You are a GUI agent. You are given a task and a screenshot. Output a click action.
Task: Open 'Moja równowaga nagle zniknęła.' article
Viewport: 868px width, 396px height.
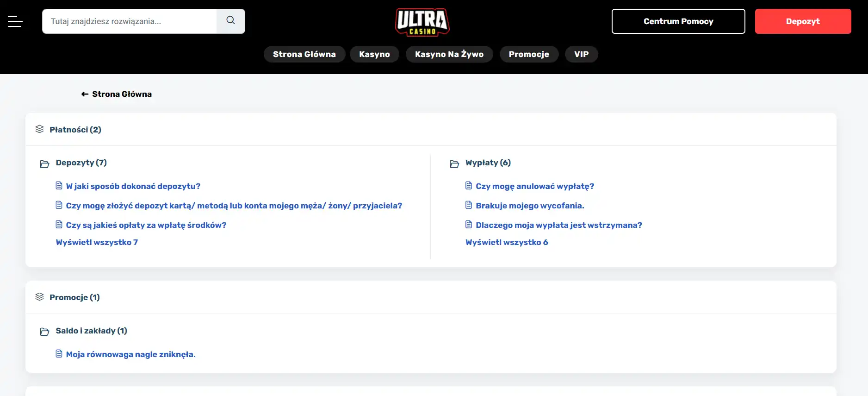[131, 354]
